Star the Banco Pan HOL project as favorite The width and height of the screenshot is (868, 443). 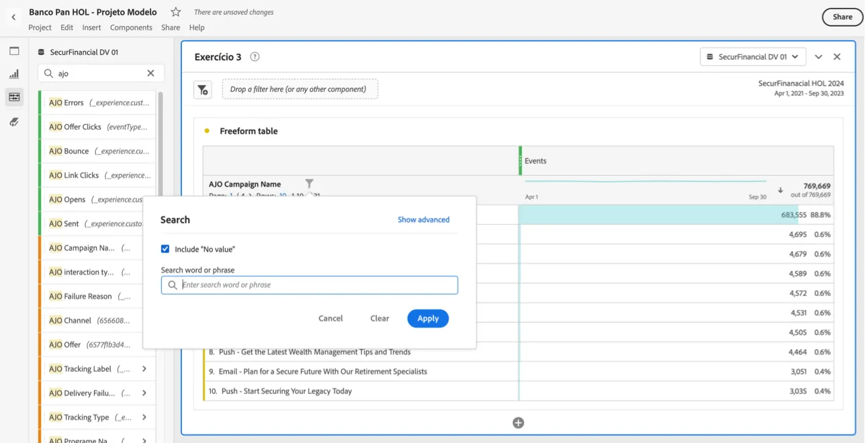click(175, 12)
